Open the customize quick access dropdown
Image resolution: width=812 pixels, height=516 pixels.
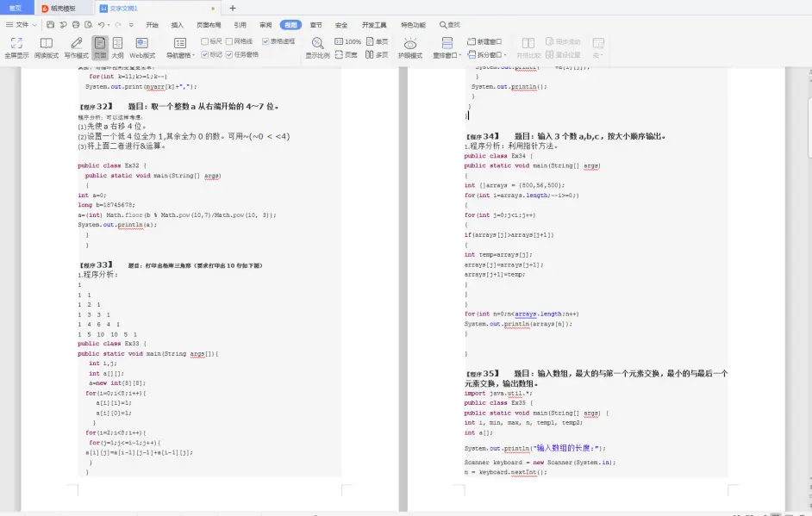pyautogui.click(x=131, y=24)
